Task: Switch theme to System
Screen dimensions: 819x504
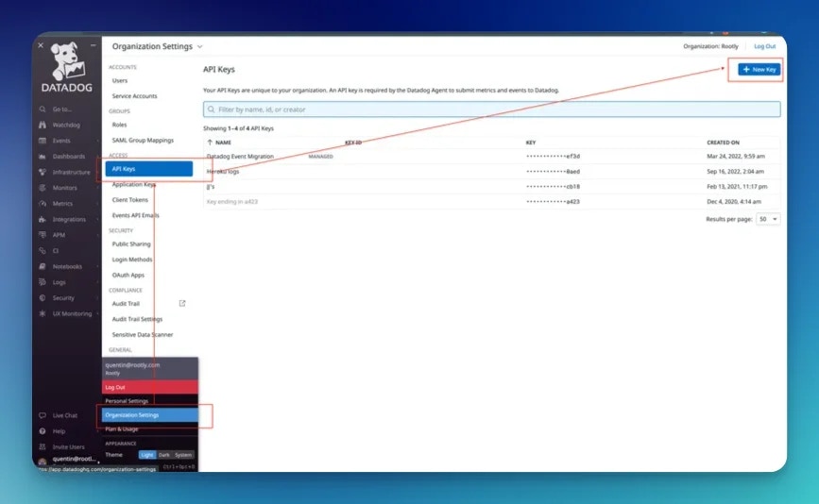Action: tap(183, 455)
